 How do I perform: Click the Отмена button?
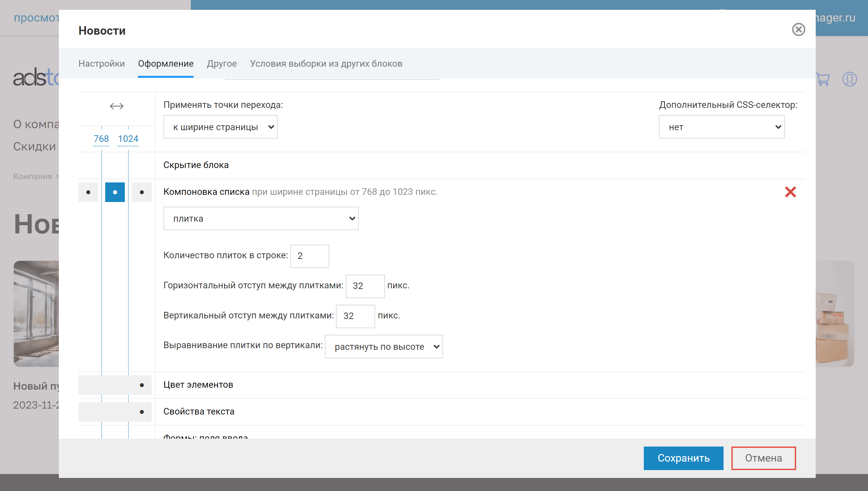coord(763,458)
